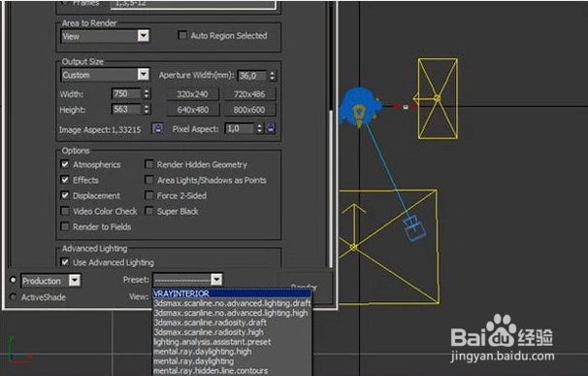Enable Area Lights/Shadows as Points

click(149, 180)
